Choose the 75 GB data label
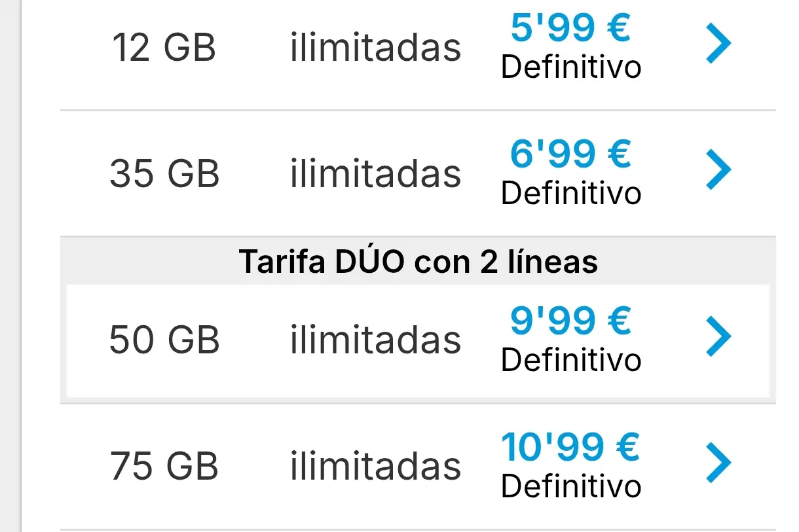The width and height of the screenshot is (799, 532). coord(164,467)
